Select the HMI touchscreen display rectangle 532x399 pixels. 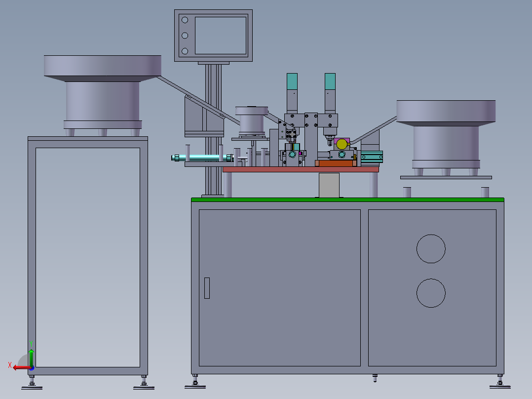221,36
